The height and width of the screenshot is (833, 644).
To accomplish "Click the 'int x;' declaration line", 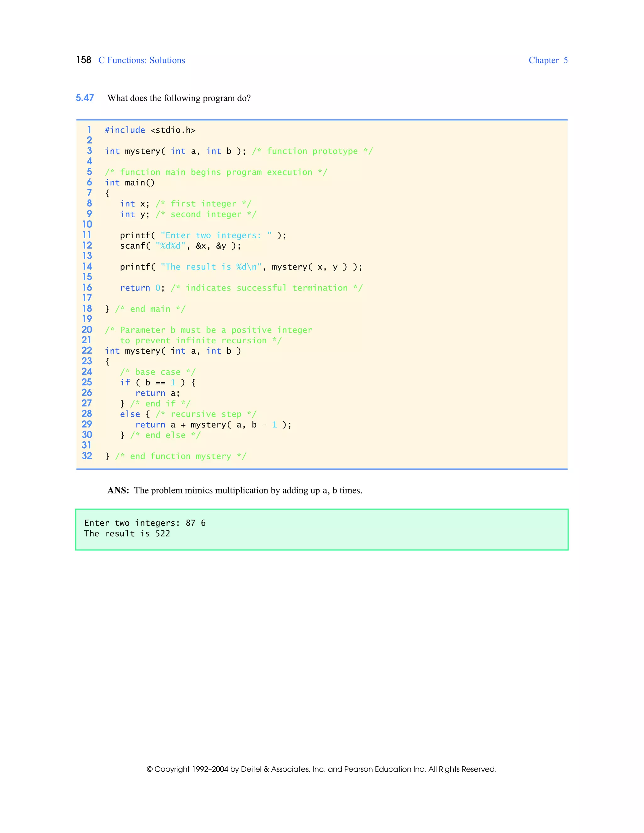I will (x=186, y=204).
